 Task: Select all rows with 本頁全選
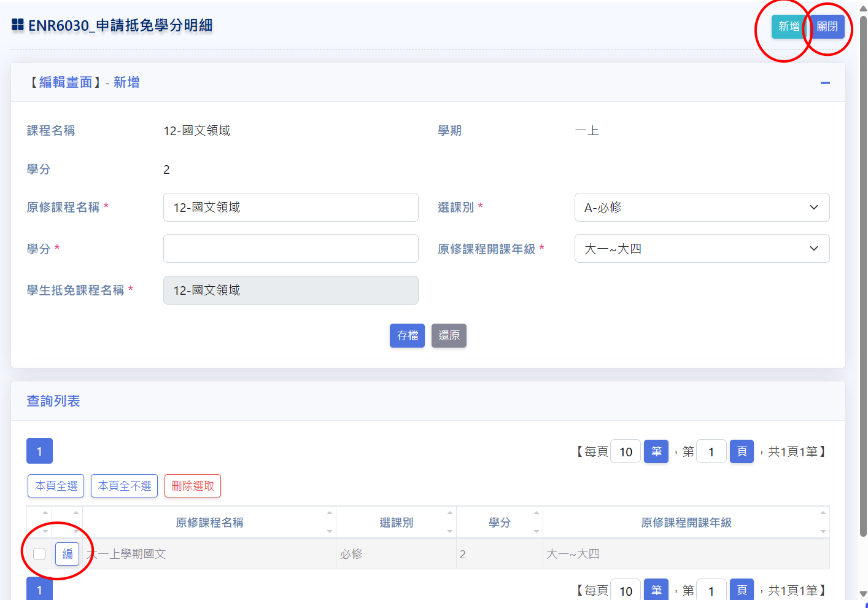[x=56, y=486]
